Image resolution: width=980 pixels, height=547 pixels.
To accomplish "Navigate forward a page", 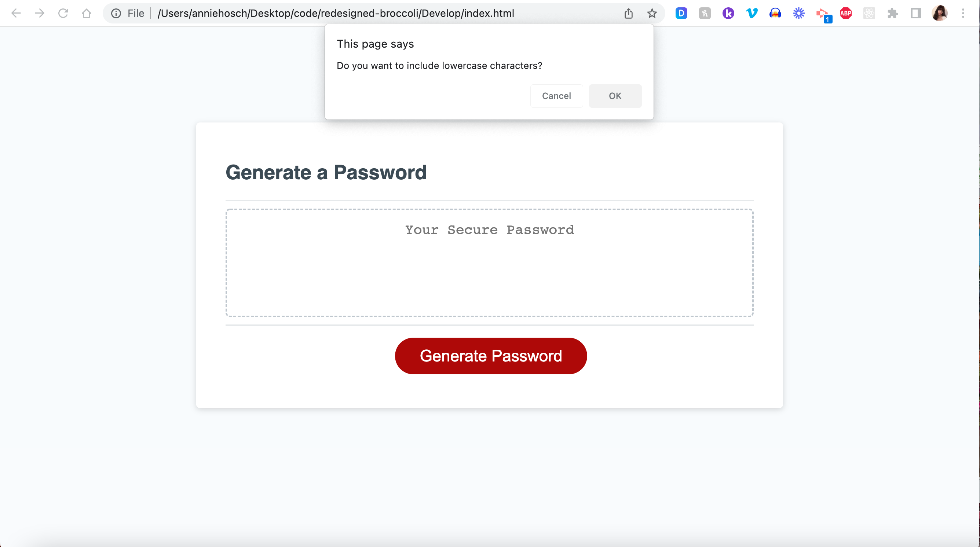I will [x=40, y=13].
